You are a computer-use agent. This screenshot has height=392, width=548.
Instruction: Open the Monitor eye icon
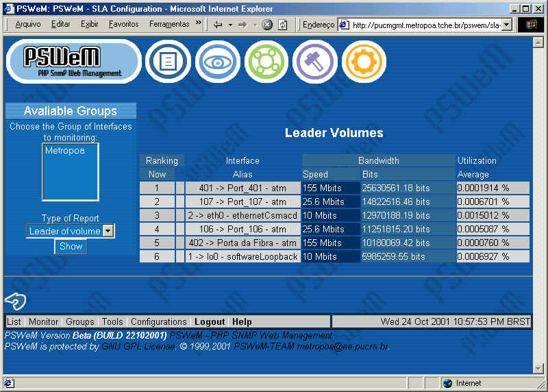click(218, 62)
